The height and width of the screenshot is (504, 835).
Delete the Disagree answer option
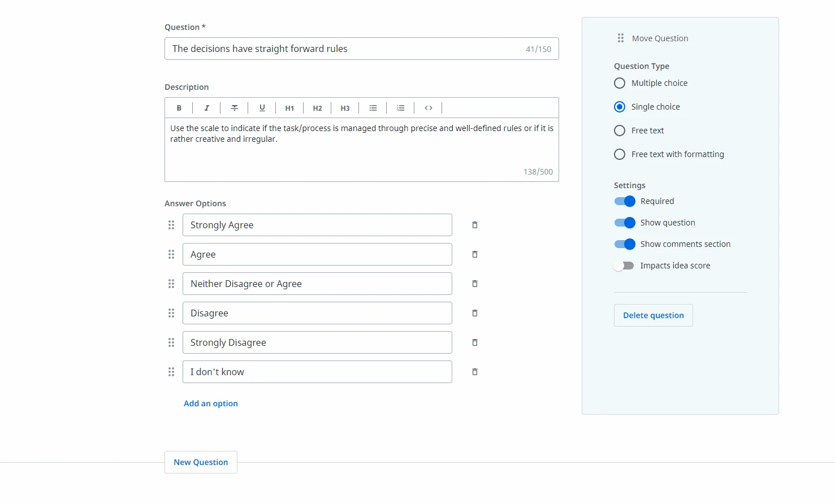click(x=475, y=313)
